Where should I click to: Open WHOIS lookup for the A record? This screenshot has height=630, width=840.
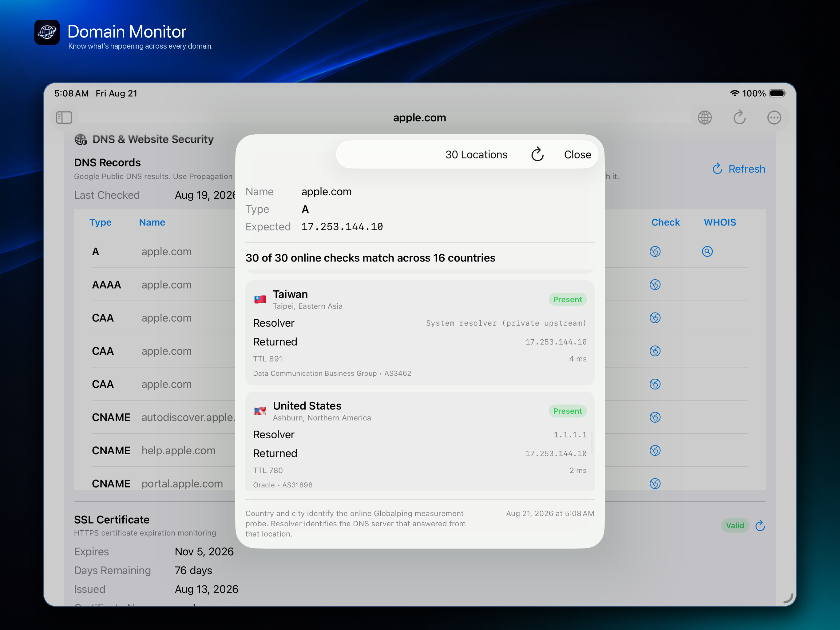pos(707,251)
